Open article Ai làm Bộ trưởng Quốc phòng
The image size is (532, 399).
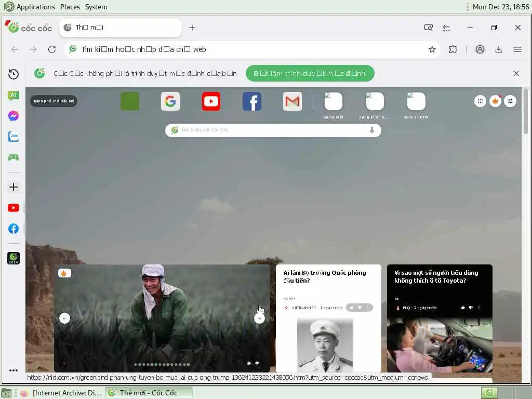[324, 276]
